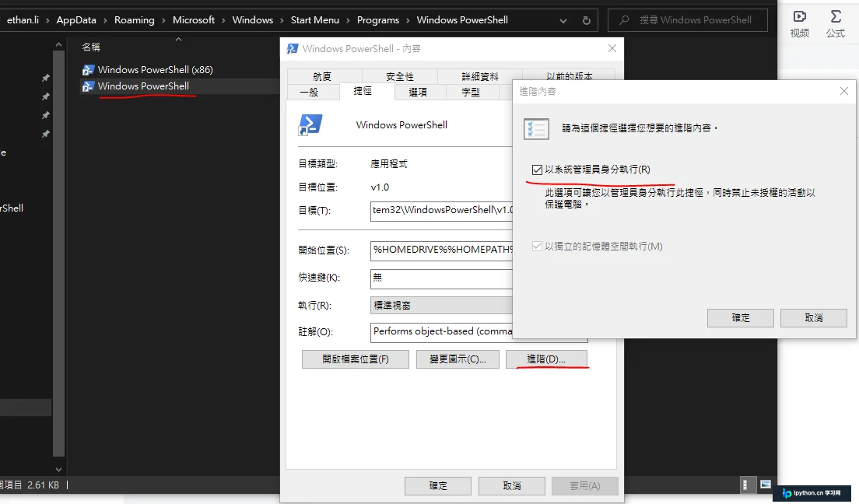Expand the address bar history dropdown arrow
The width and height of the screenshot is (859, 504).
563,21
